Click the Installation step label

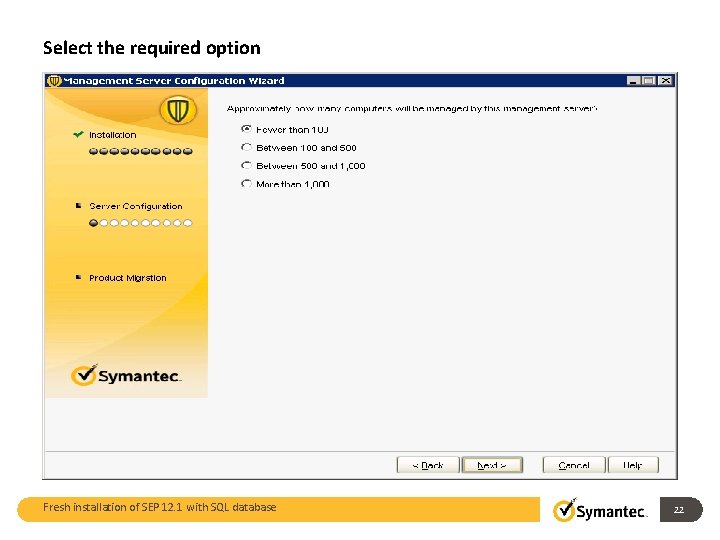pos(112,135)
